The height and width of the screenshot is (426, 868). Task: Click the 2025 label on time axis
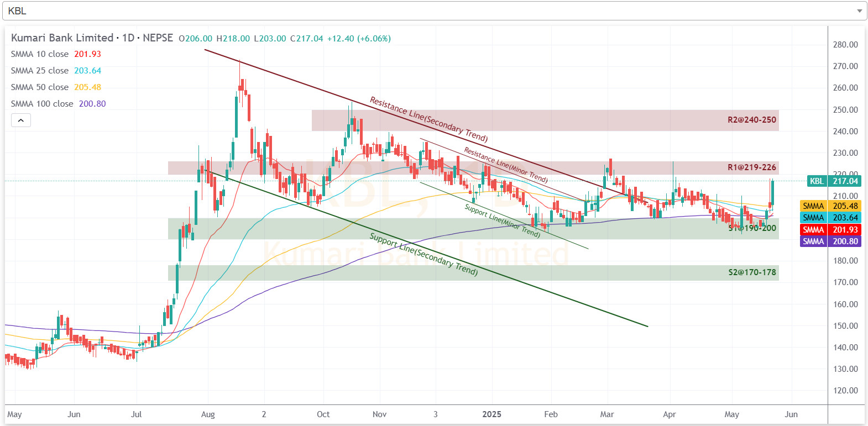click(x=491, y=414)
